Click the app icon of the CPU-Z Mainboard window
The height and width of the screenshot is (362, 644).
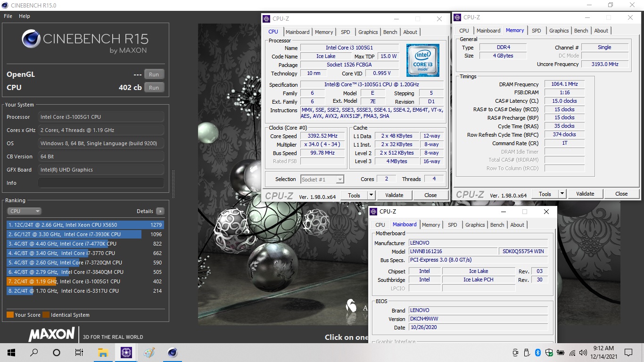click(373, 212)
